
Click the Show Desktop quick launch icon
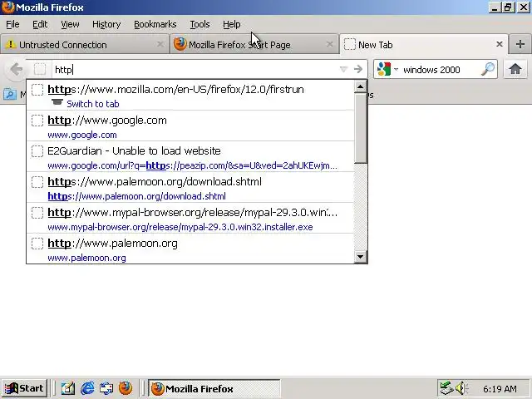(68, 388)
